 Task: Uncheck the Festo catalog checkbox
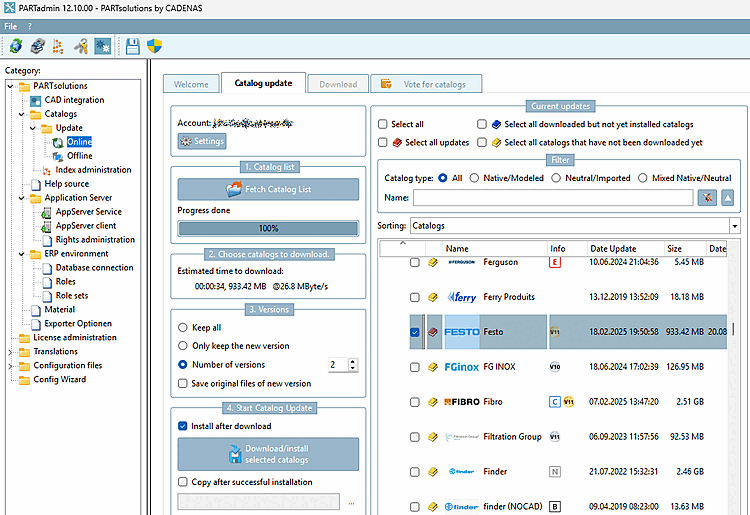tap(415, 332)
